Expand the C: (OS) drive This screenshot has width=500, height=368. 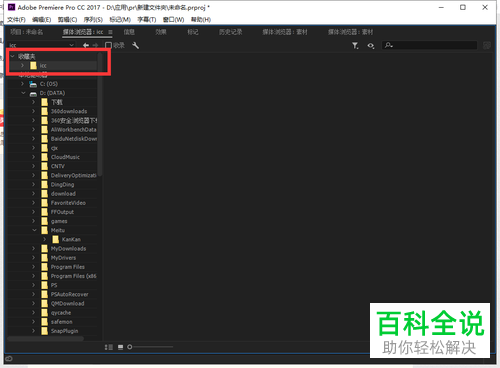pos(22,84)
